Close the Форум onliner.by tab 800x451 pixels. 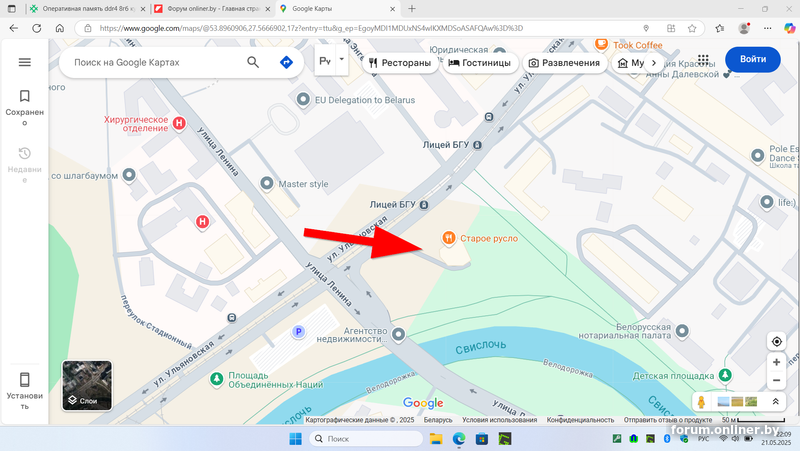[267, 9]
